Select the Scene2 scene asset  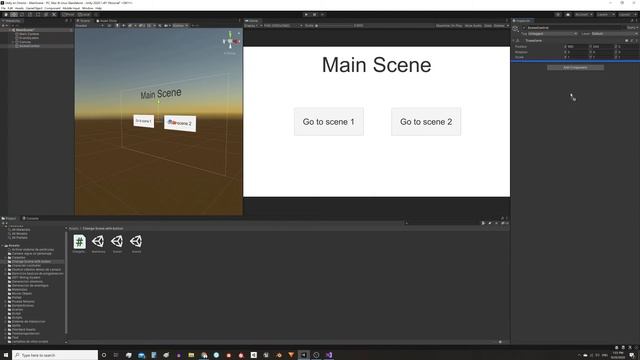(x=136, y=244)
